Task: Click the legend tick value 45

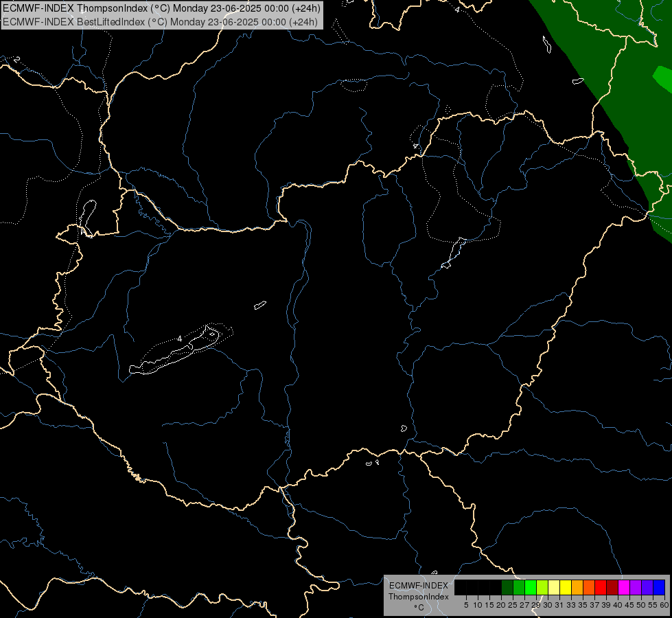Action: pos(629,605)
